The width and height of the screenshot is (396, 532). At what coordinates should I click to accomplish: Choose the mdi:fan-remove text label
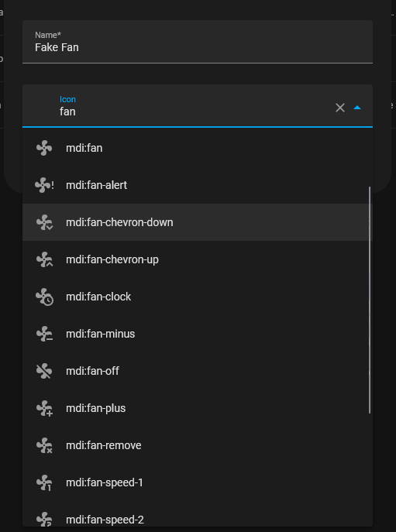104,445
